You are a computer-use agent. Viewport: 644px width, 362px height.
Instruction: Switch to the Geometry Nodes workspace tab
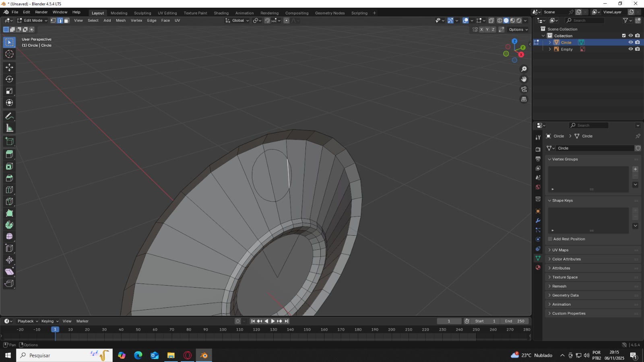(x=330, y=13)
